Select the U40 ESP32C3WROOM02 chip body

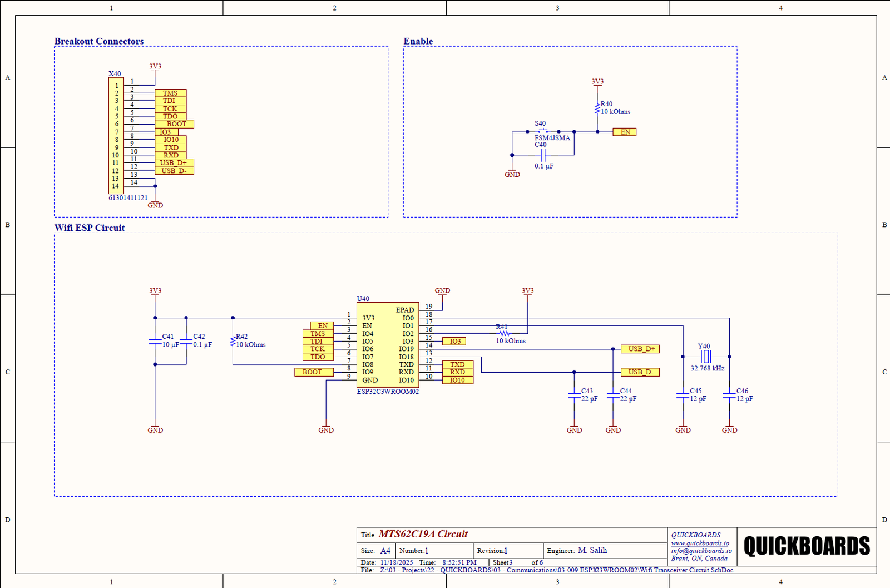tap(388, 345)
